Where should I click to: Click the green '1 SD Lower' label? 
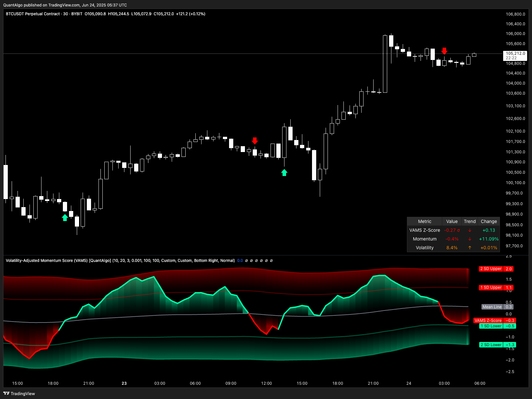(x=491, y=326)
